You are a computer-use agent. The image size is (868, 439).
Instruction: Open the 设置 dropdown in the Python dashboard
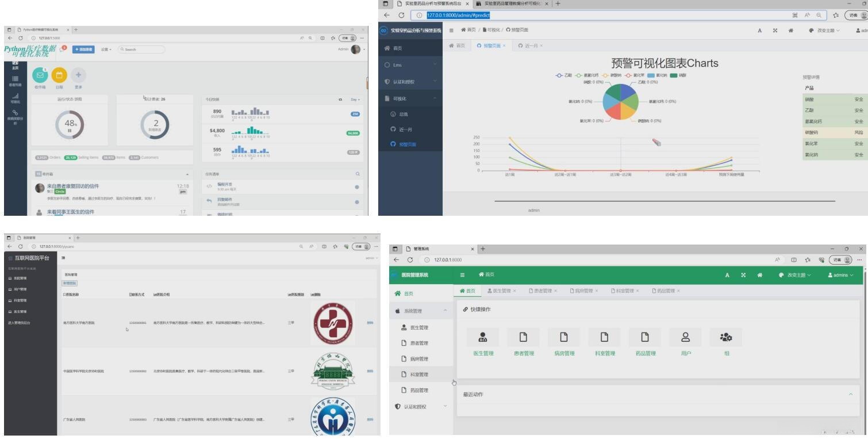tap(106, 49)
